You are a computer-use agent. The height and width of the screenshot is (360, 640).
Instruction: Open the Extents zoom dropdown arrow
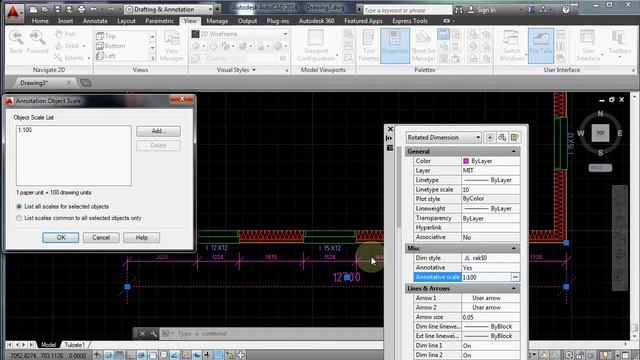[88, 58]
